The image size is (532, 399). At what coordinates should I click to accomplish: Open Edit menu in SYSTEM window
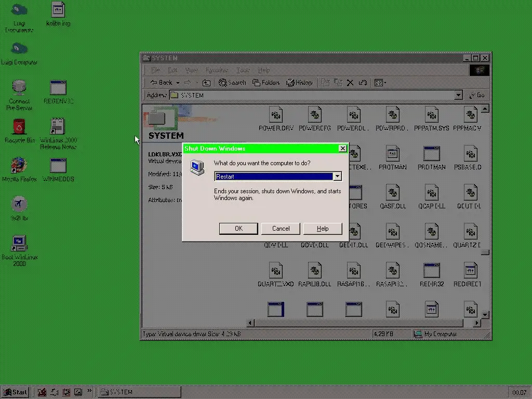[x=172, y=70]
